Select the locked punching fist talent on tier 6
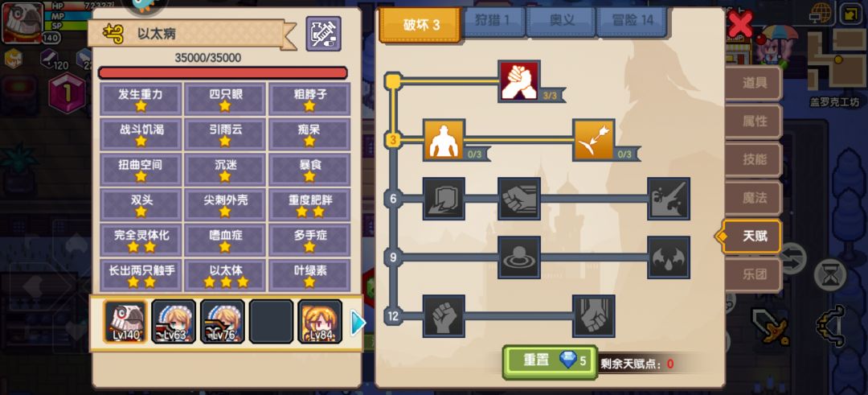This screenshot has height=395, width=868. click(x=518, y=199)
